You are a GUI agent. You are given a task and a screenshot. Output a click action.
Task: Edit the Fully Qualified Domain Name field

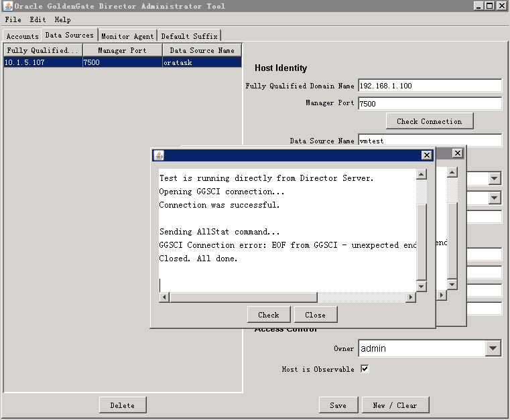430,86
